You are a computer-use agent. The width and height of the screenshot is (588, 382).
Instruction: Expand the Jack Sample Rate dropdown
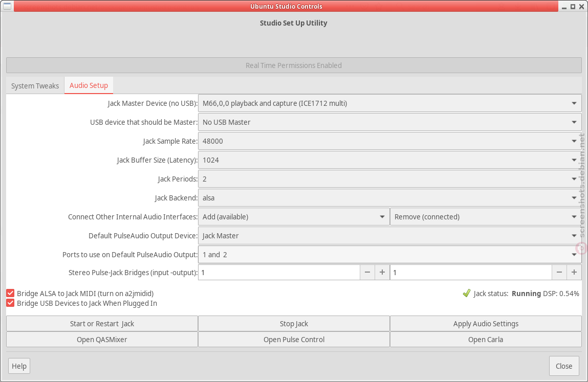(390, 141)
